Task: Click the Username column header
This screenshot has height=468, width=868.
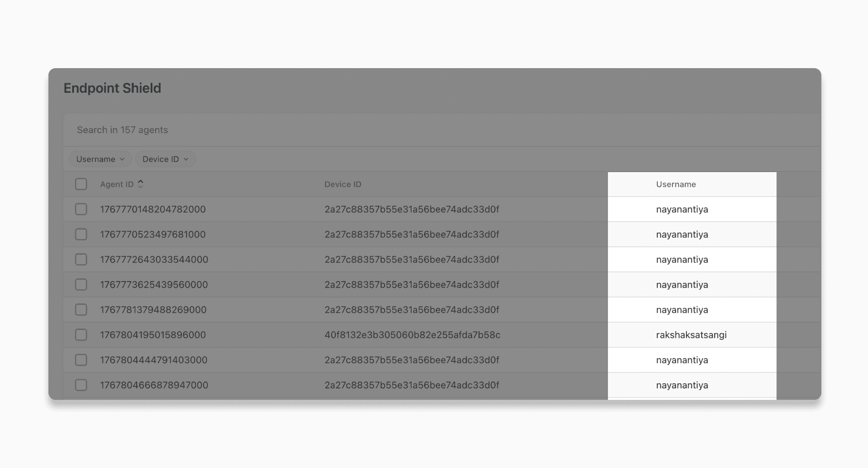Action: 676,184
